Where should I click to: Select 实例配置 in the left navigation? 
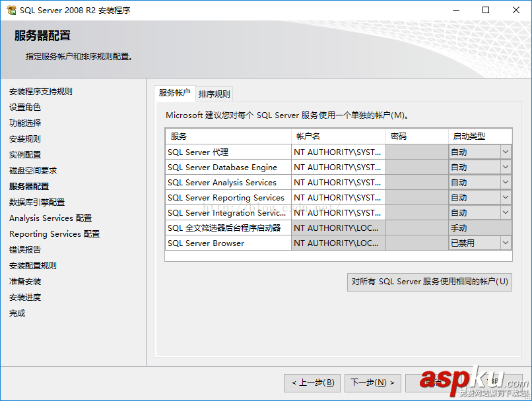(x=25, y=154)
